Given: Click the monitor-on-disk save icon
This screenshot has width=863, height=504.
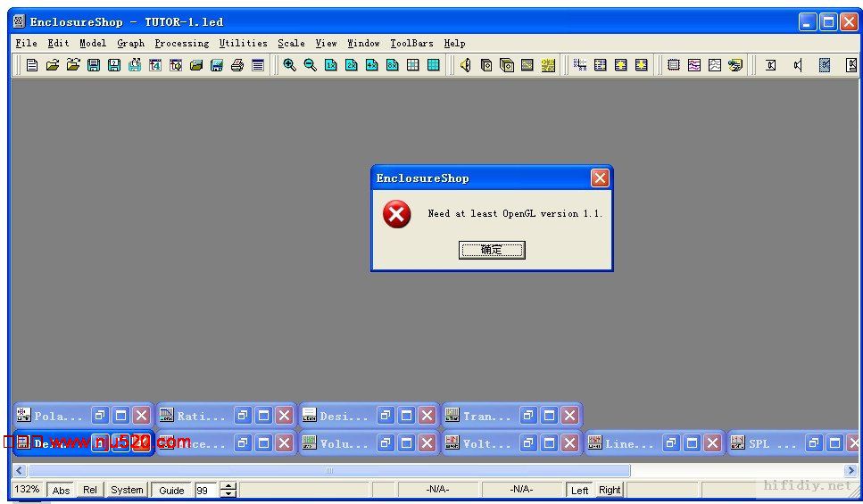Looking at the screenshot, I should tap(217, 65).
